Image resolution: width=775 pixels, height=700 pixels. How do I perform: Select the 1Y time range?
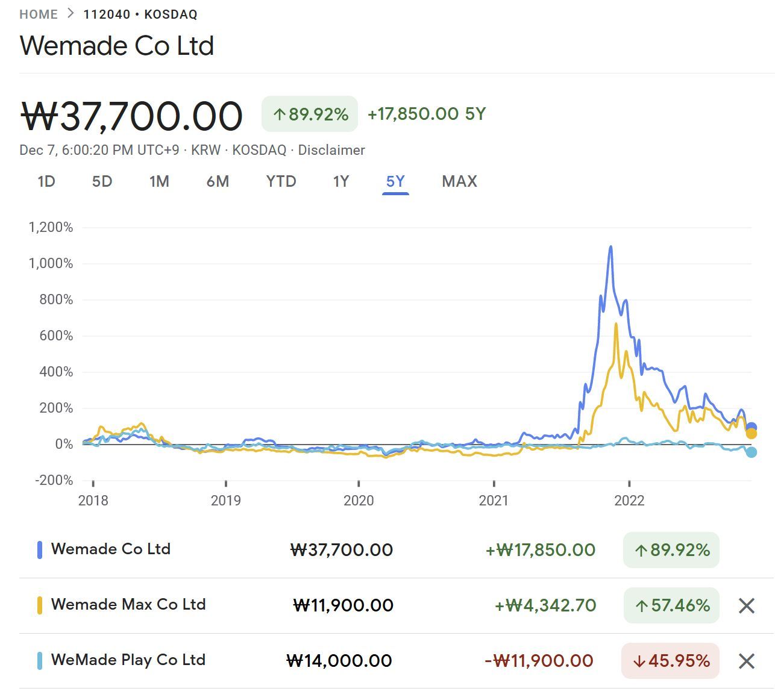point(341,181)
